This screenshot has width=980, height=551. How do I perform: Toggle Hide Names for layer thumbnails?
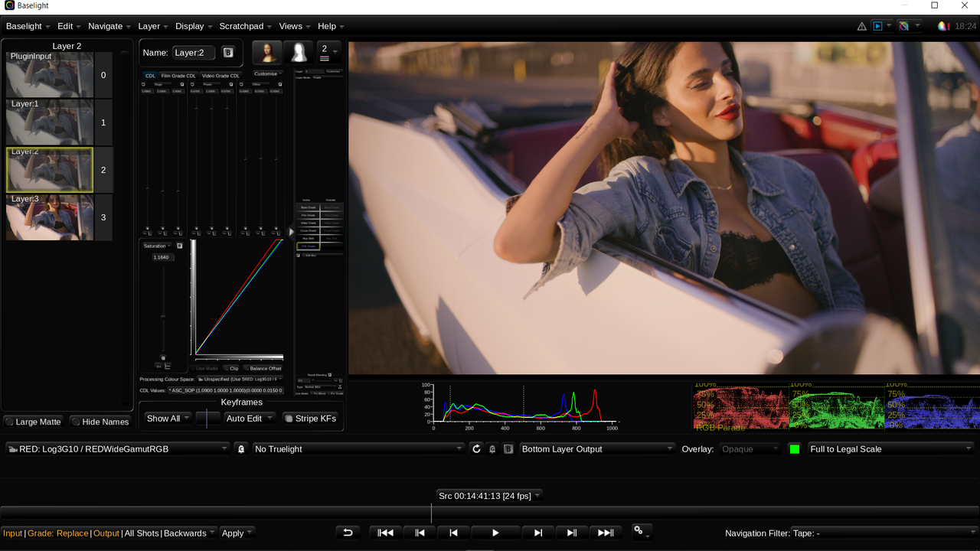[100, 422]
